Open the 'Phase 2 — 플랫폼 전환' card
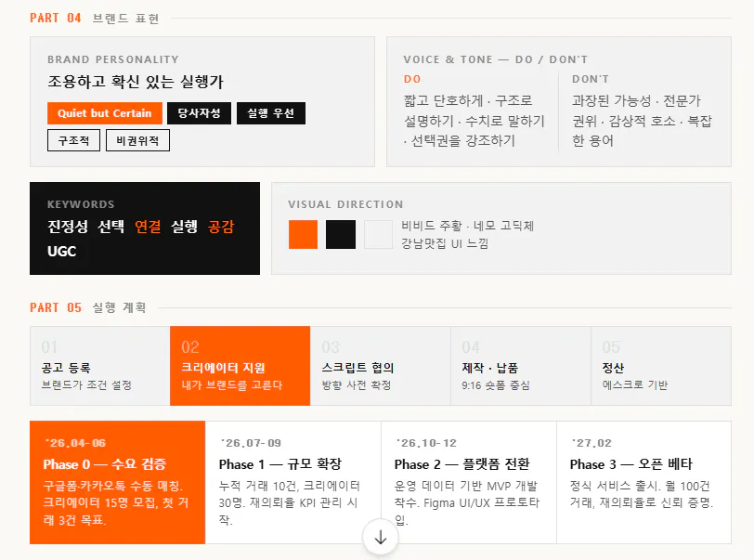754x560 pixels. [468, 483]
